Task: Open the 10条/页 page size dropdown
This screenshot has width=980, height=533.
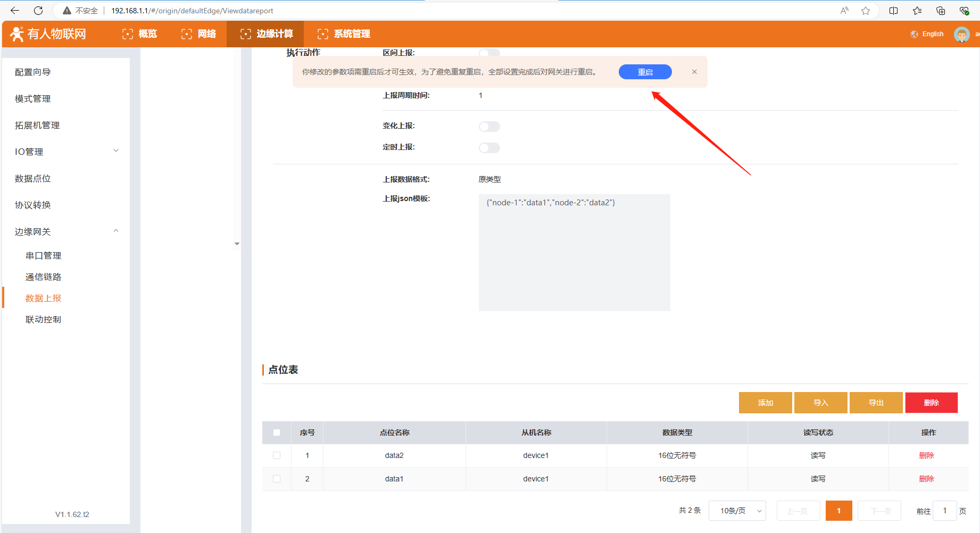Action: click(737, 511)
